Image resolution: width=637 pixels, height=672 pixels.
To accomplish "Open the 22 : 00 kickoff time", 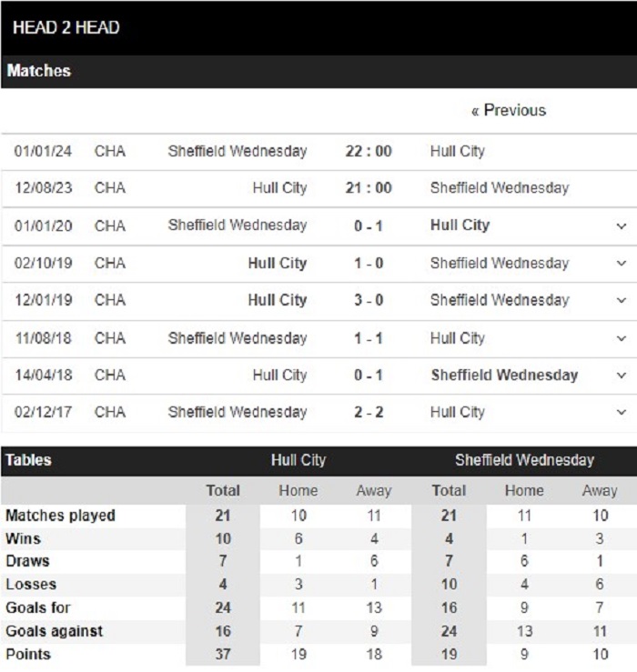I will coord(369,151).
